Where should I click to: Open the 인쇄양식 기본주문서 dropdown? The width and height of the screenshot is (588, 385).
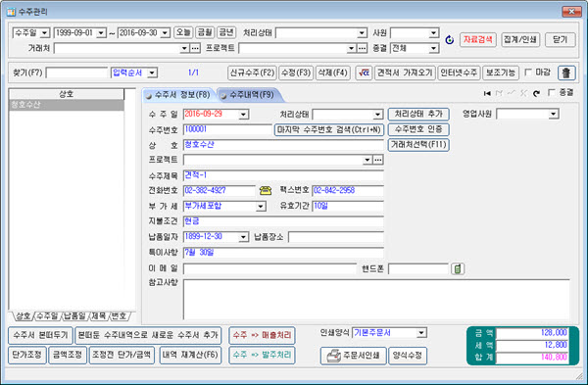(x=421, y=332)
